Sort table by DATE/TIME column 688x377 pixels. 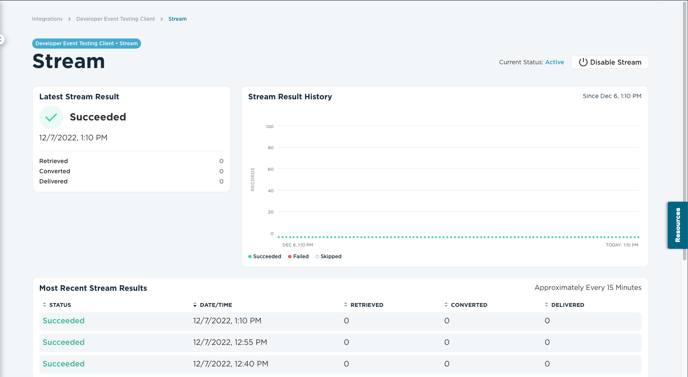tap(212, 305)
